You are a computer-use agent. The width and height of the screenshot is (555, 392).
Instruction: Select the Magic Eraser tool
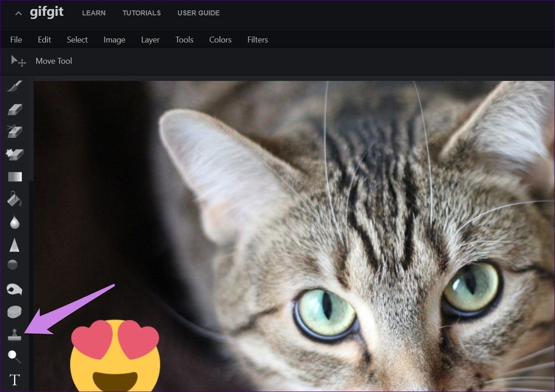pyautogui.click(x=14, y=154)
